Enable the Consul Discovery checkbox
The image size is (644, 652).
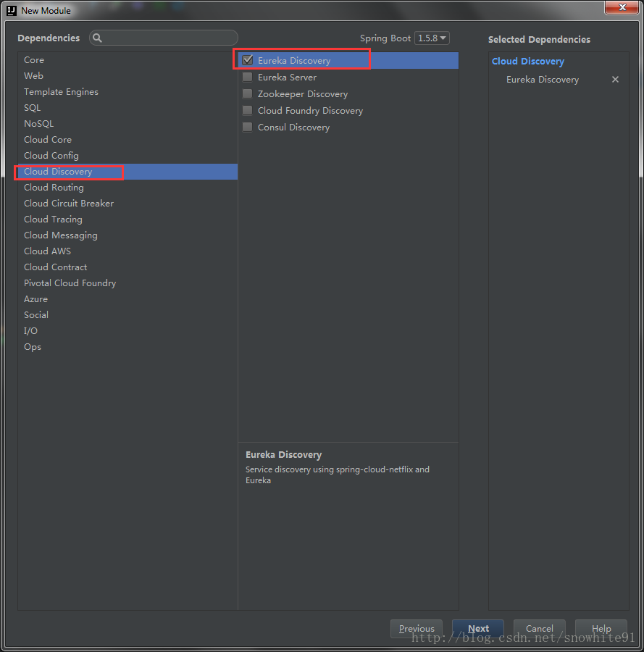pyautogui.click(x=247, y=127)
